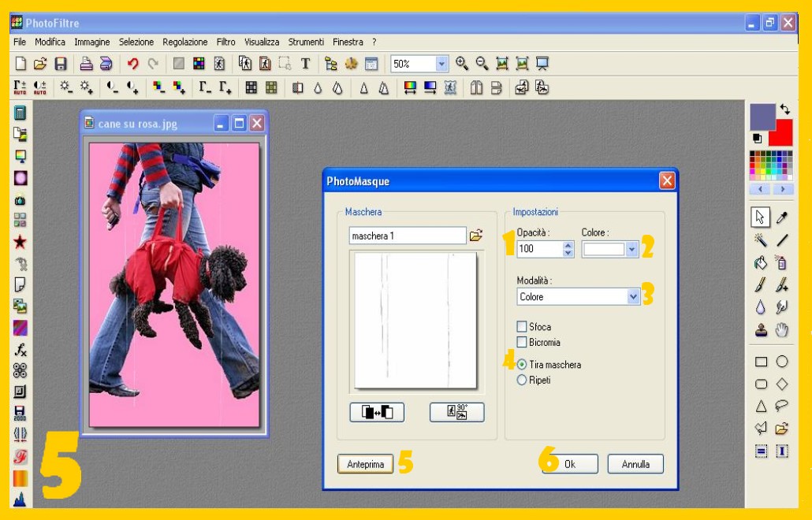The height and width of the screenshot is (520, 812).
Task: Enable the Sfoca checkbox
Action: [x=522, y=326]
